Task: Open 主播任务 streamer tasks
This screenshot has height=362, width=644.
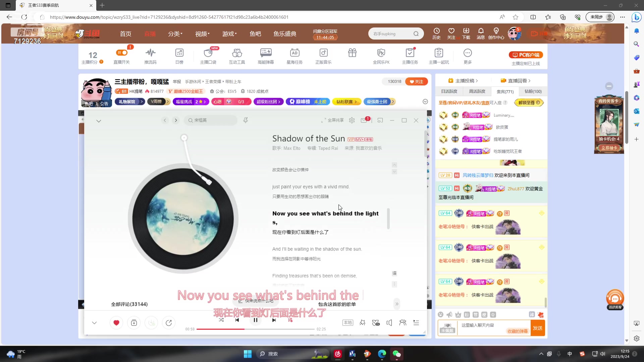Action: [x=410, y=56]
